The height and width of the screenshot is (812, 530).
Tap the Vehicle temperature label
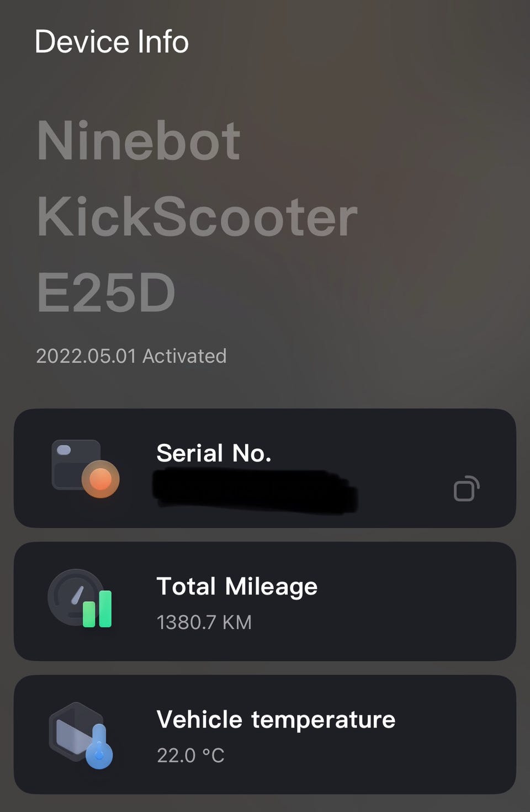pyautogui.click(x=276, y=720)
